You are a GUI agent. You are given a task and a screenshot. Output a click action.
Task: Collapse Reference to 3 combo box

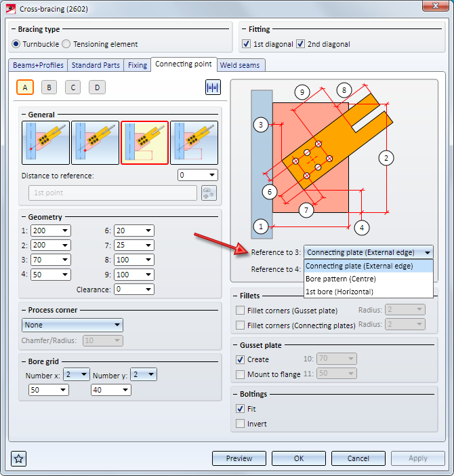pyautogui.click(x=369, y=252)
